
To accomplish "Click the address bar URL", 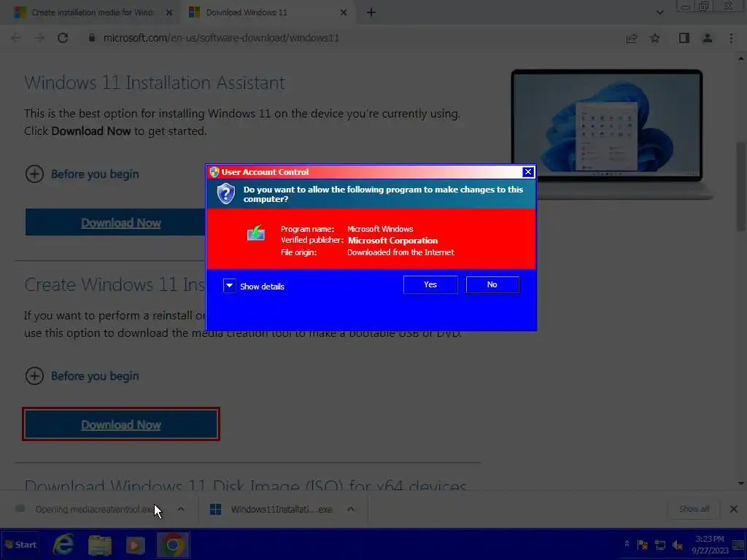I will pyautogui.click(x=221, y=38).
